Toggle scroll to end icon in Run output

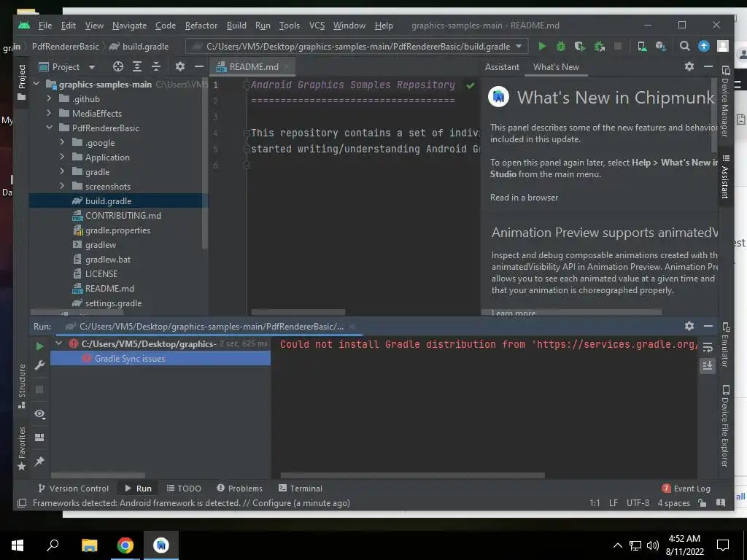(x=708, y=366)
